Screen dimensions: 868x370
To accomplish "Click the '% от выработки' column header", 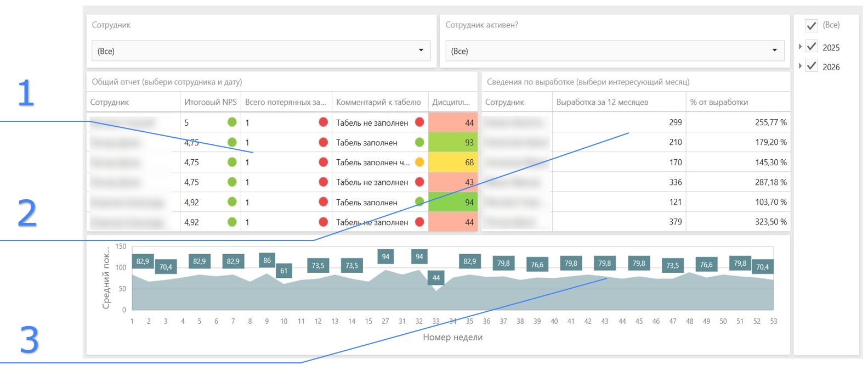I will click(719, 102).
